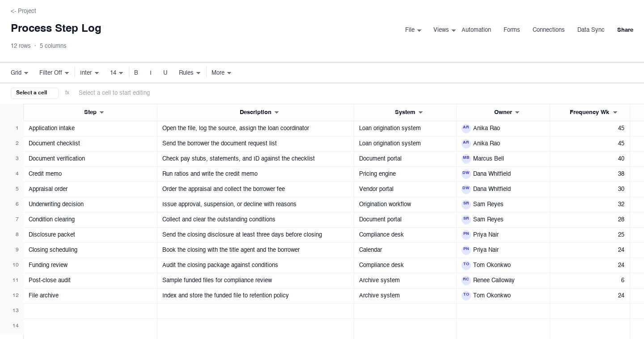
Task: Open the Grid view dropdown
Action: 20,72
